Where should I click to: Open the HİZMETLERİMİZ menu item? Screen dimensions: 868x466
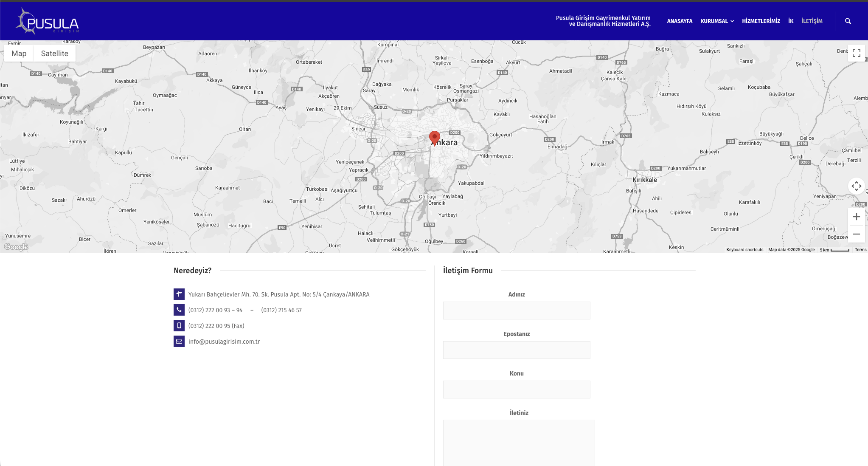tap(761, 21)
